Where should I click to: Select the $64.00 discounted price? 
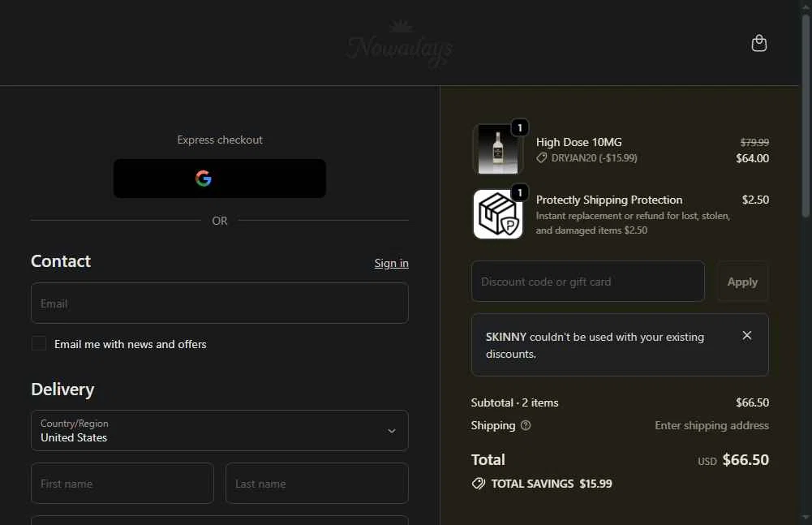(x=753, y=158)
